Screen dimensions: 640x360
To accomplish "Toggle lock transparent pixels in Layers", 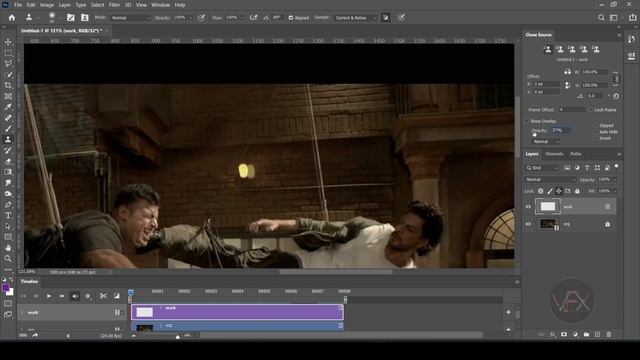I will [540, 191].
